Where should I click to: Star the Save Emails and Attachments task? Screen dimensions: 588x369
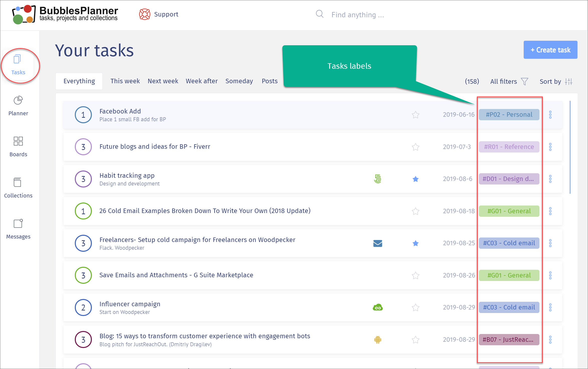click(x=415, y=275)
